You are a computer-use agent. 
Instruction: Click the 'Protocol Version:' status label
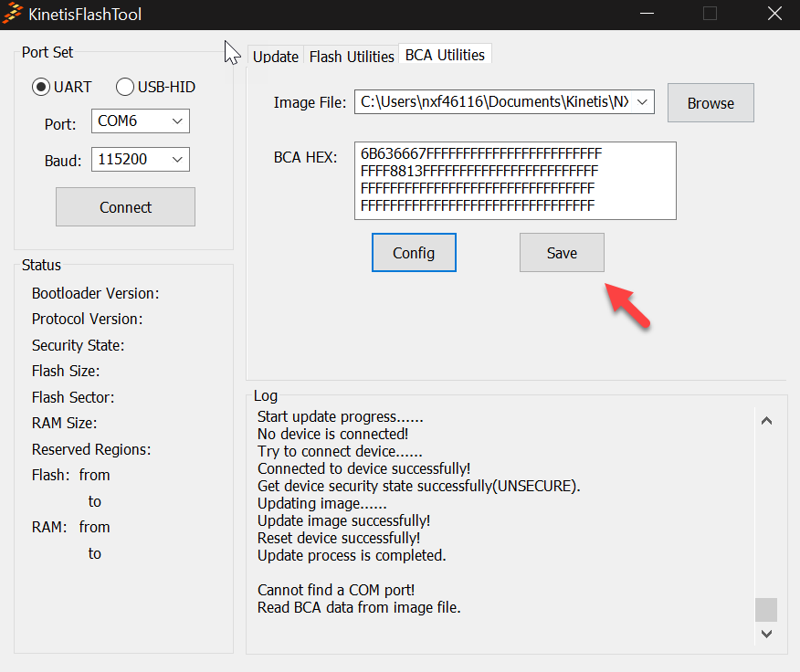coord(88,319)
